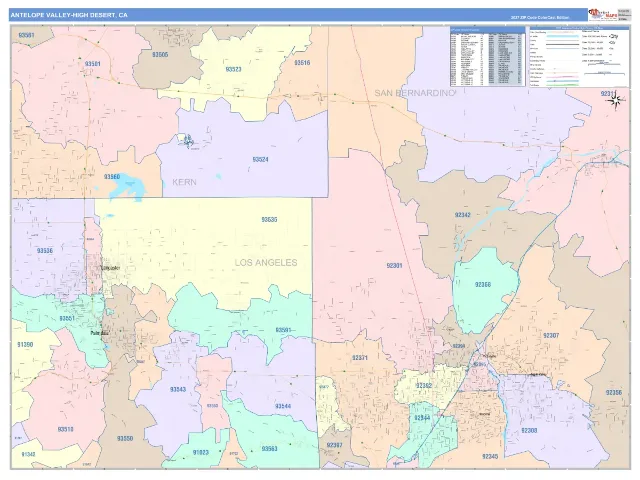Viewport: 640px width, 480px height.
Task: Open the map legend box
Action: 579,57
